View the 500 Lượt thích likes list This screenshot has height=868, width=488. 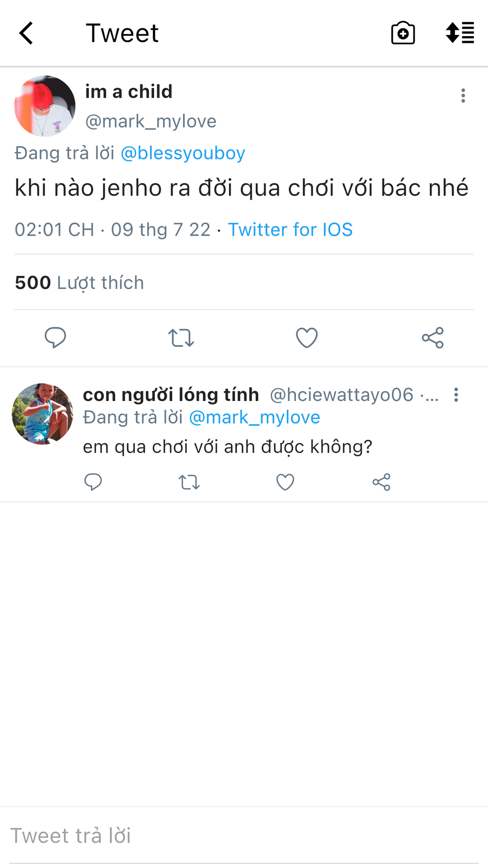(x=80, y=283)
